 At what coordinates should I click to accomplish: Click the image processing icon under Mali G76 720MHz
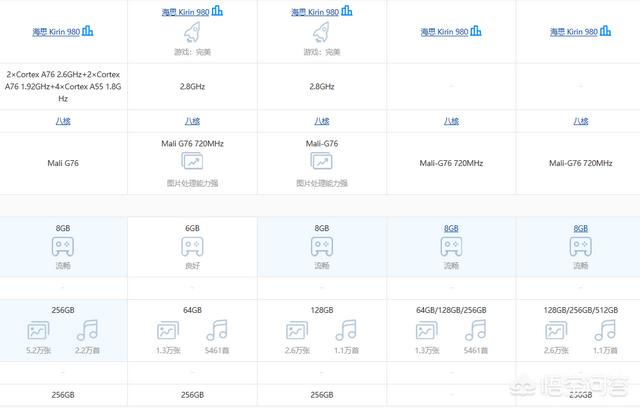(192, 161)
